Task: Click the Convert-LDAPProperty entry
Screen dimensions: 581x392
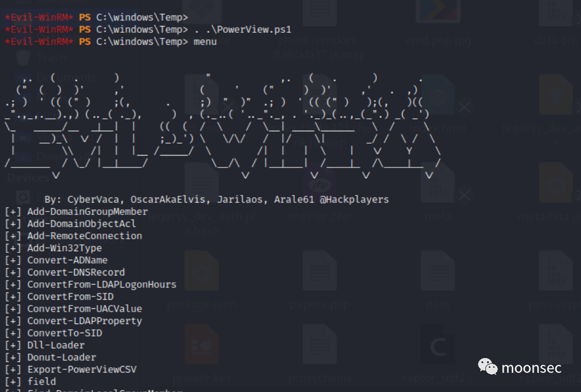Action: click(84, 321)
